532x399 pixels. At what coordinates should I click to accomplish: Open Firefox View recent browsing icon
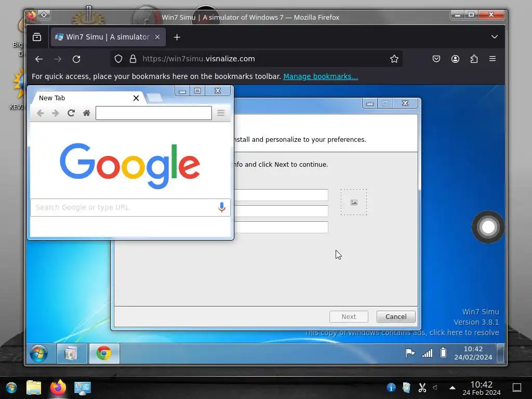click(x=37, y=37)
